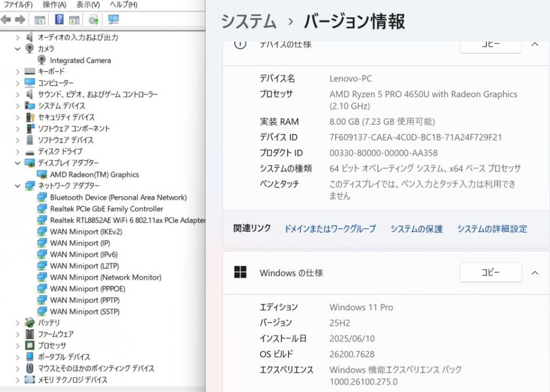Expand the バッテリ tree node
Screen dimensions: 550x392
[x=18, y=323]
